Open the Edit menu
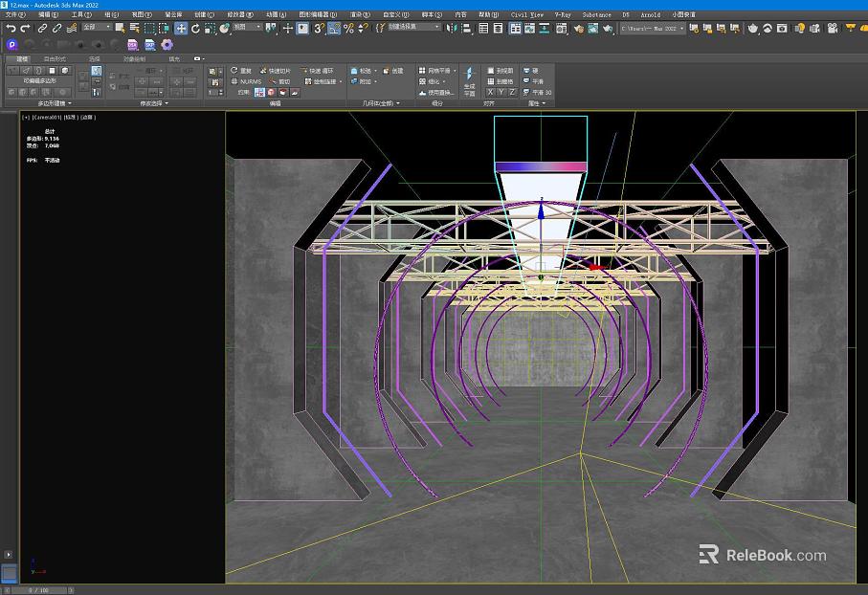Screen dimensions: 868x595 (x=48, y=14)
